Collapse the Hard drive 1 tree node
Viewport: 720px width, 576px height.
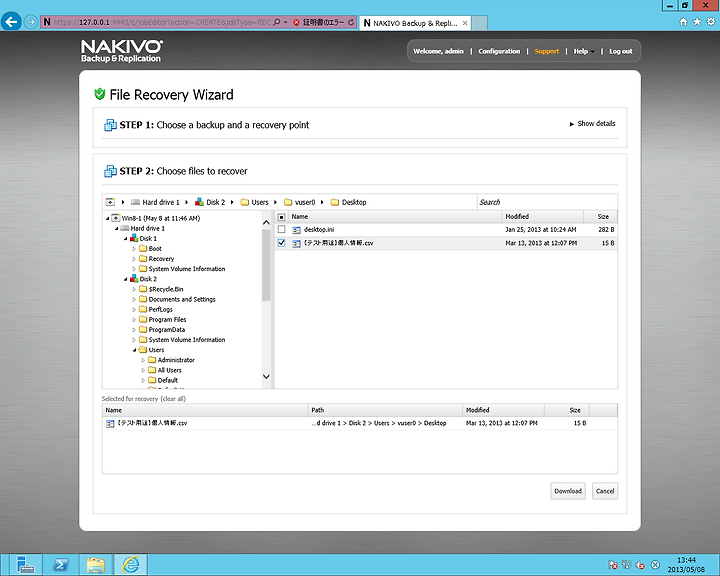(117, 228)
